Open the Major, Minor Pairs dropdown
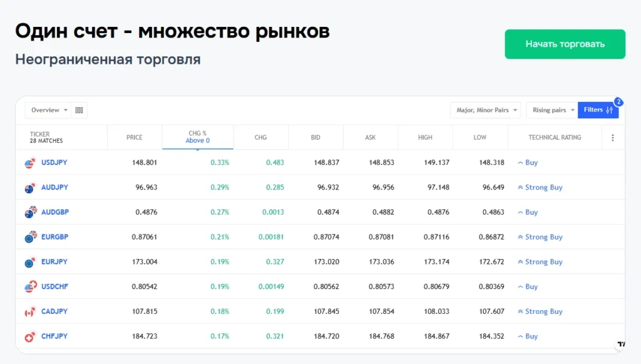Screen dimensions: 641x364 click(x=485, y=110)
